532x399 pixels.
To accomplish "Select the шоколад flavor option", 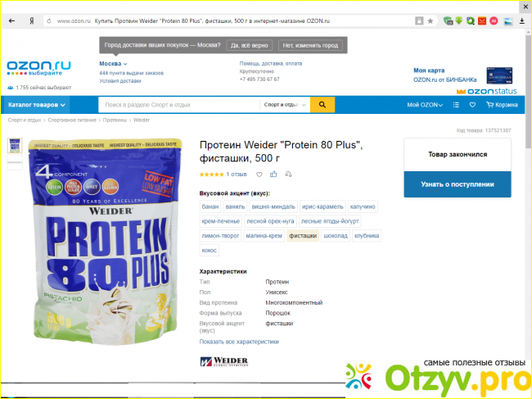I will pos(336,236).
